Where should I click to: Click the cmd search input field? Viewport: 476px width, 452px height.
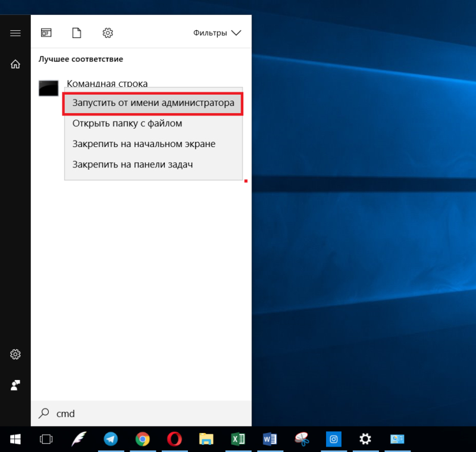pyautogui.click(x=141, y=413)
